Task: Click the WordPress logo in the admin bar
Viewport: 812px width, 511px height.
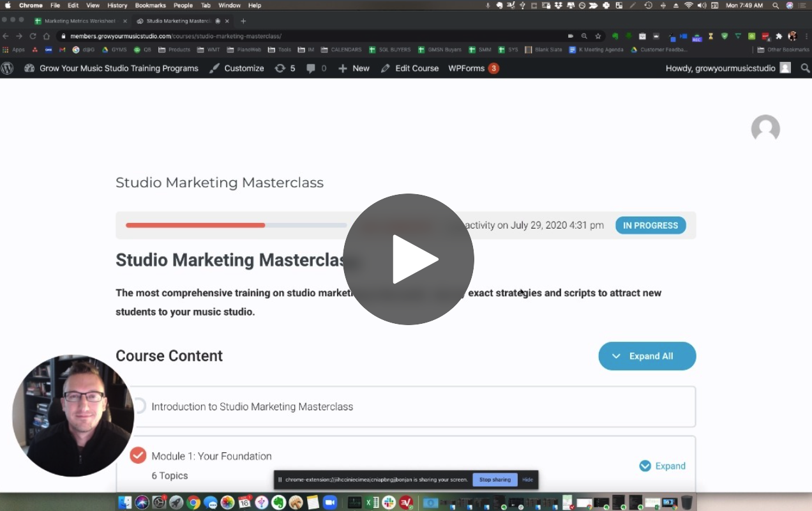Action: click(x=8, y=68)
